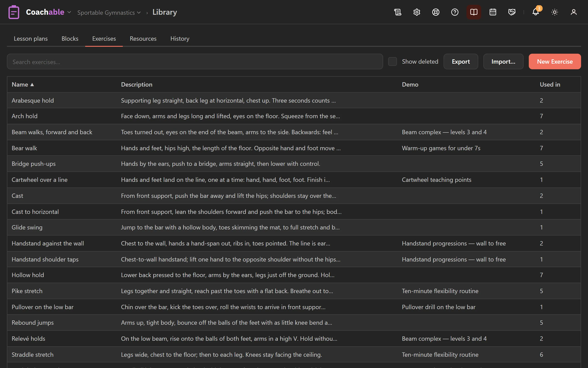Screen dimensions: 588x368
Task: Sort by the Used in column header
Action: click(x=550, y=84)
